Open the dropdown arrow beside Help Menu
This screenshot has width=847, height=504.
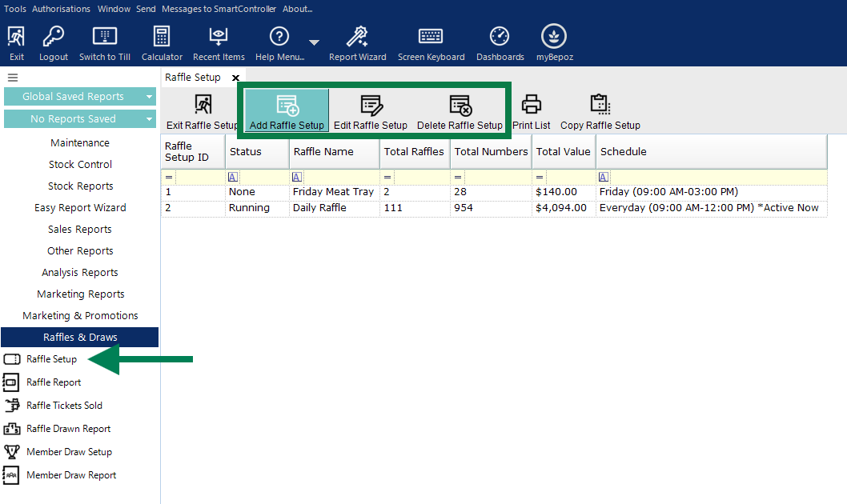[x=314, y=42]
